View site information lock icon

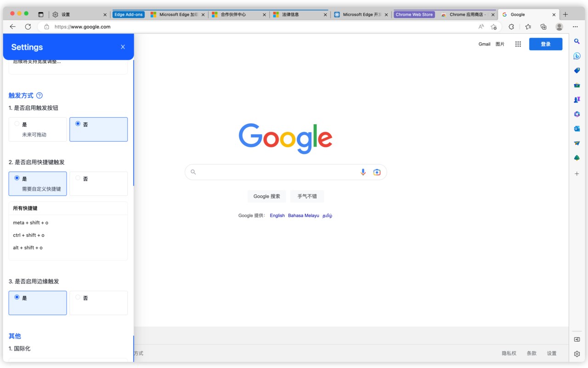[x=46, y=27]
